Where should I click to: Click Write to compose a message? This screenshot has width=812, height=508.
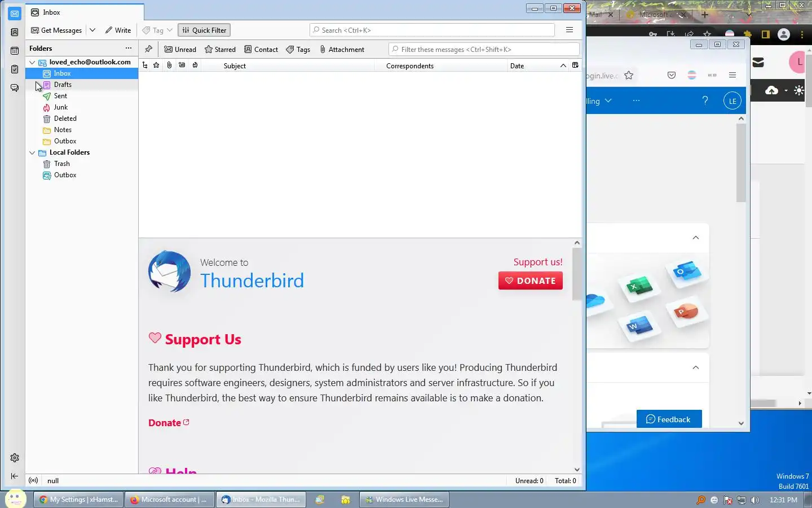pyautogui.click(x=118, y=30)
